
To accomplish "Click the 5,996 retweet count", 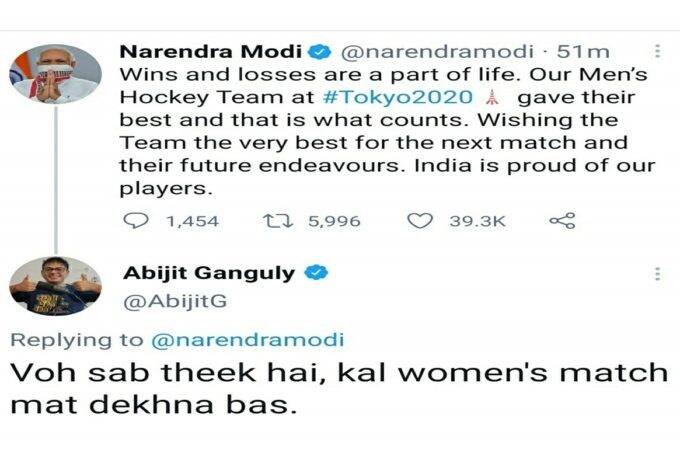I will tap(336, 221).
